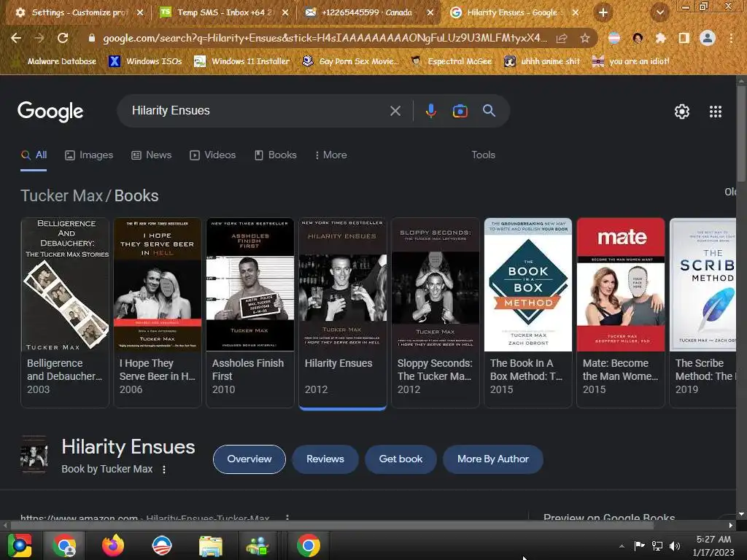Open the Chrome profile avatar
This screenshot has width=747, height=560.
(x=708, y=38)
